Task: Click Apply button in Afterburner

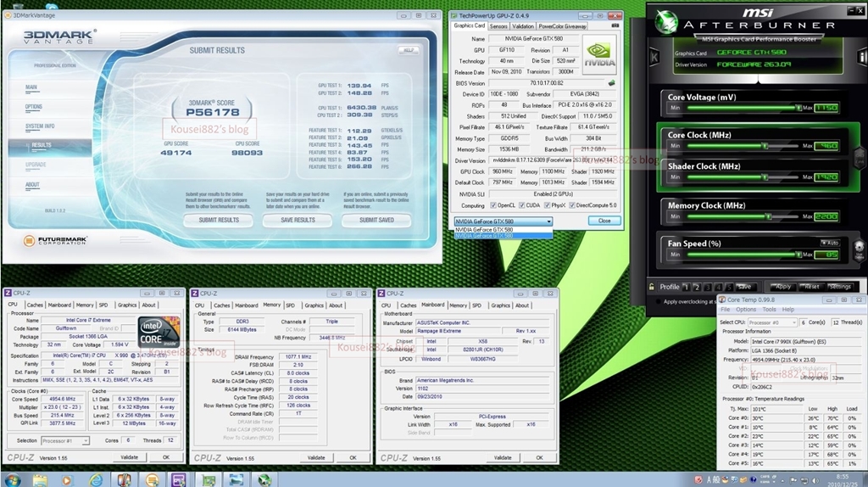Action: [x=782, y=287]
